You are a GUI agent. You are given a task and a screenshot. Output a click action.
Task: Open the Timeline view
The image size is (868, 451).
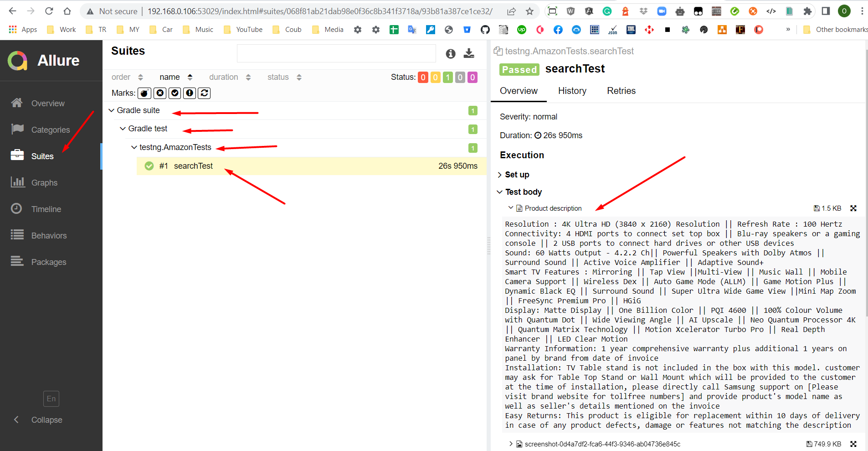click(47, 209)
